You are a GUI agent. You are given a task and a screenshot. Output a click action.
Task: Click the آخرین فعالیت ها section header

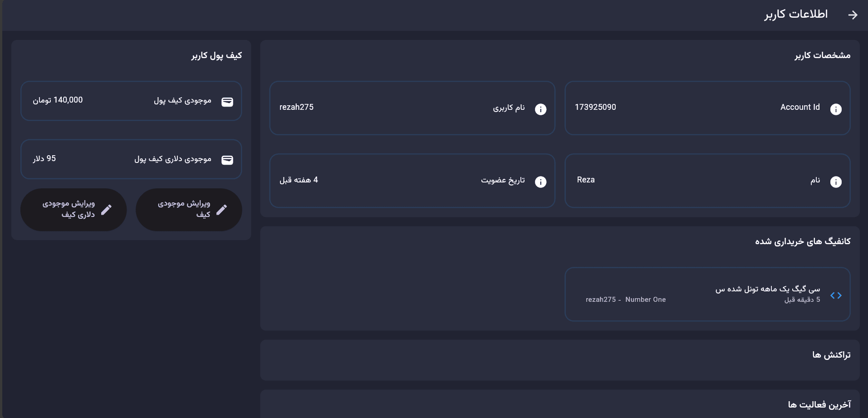(819, 404)
